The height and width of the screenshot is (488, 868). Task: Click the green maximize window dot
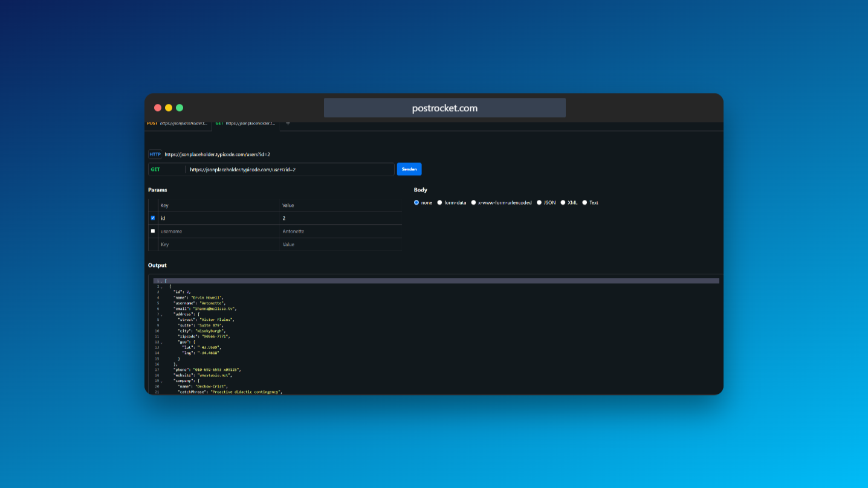(180, 108)
